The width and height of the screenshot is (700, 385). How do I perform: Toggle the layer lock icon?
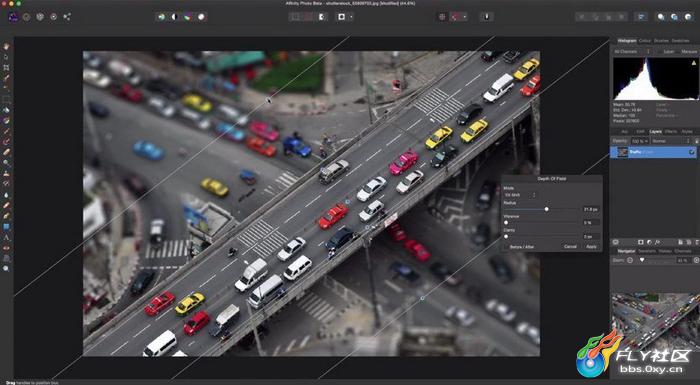(x=696, y=141)
